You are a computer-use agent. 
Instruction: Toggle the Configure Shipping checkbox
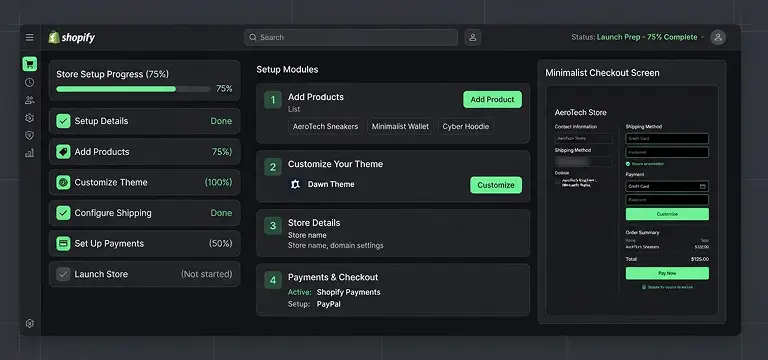pos(63,213)
